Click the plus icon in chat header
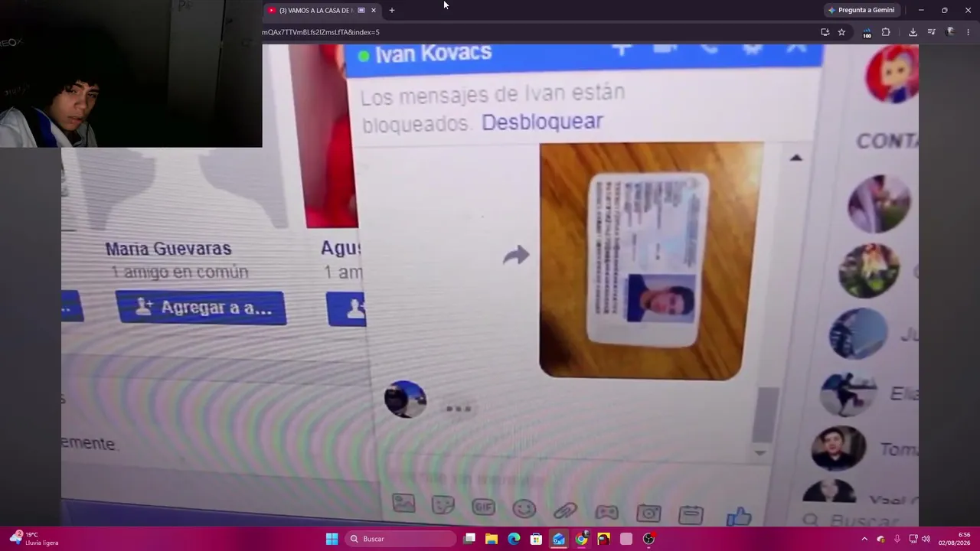The image size is (980, 551). tap(622, 49)
